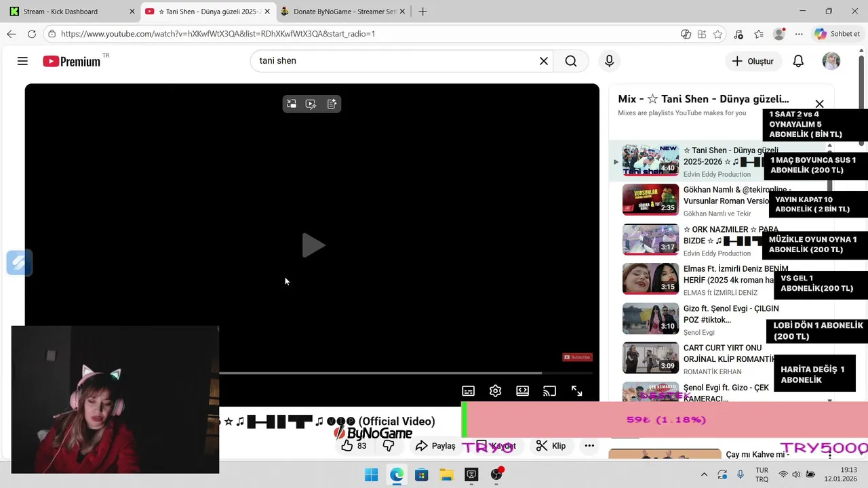Go to YouTube Premium home logo

(72, 61)
